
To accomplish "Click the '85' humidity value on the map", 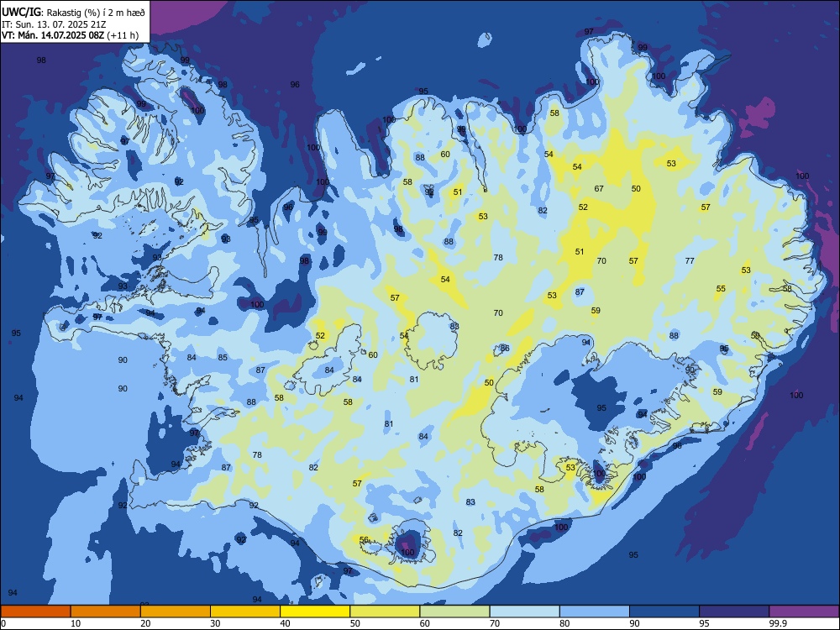I will [x=223, y=357].
